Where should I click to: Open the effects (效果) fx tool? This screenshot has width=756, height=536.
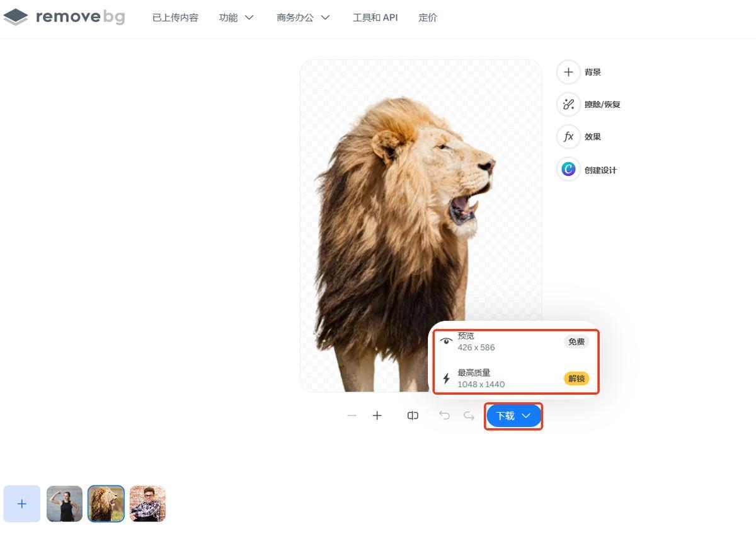coord(568,137)
